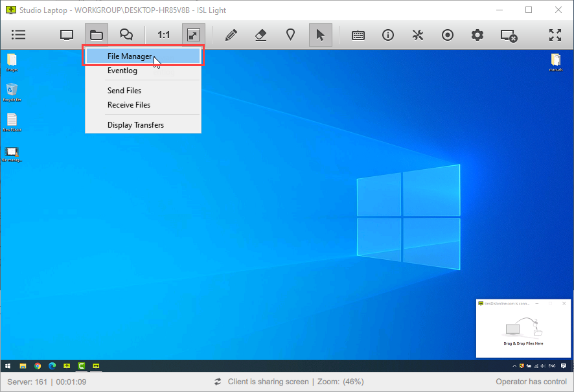
Task: Click the 'Operator has control' status text
Action: [531, 382]
